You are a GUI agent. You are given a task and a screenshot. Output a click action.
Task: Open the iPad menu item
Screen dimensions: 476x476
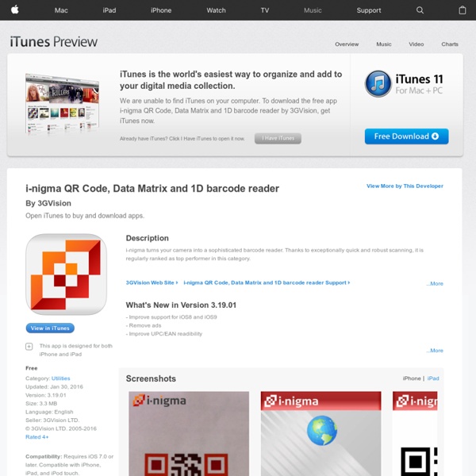(109, 10)
